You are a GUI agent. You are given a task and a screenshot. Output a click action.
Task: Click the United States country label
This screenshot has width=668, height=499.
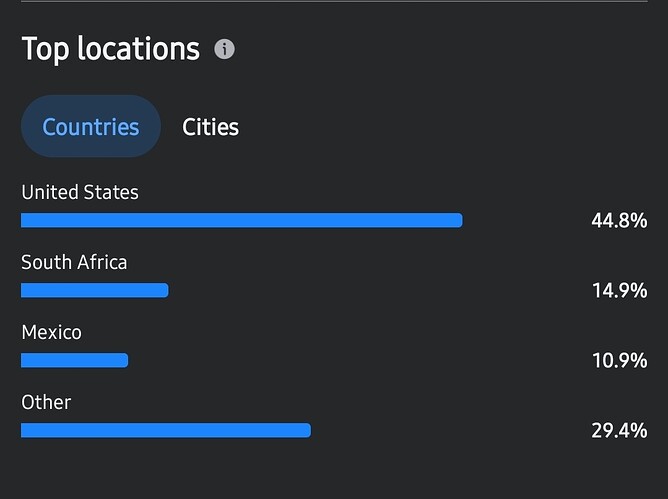pyautogui.click(x=80, y=192)
